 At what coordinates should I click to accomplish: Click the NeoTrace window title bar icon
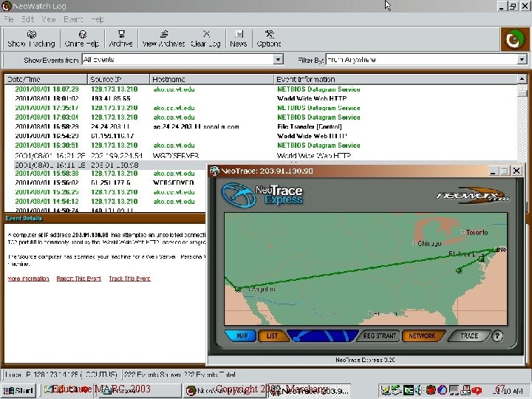click(x=214, y=171)
